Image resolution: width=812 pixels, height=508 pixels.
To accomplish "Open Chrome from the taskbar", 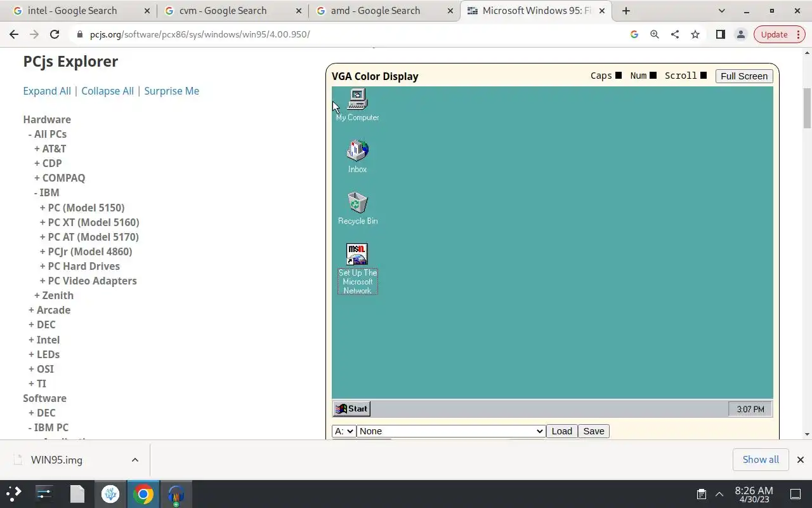I will 143,494.
